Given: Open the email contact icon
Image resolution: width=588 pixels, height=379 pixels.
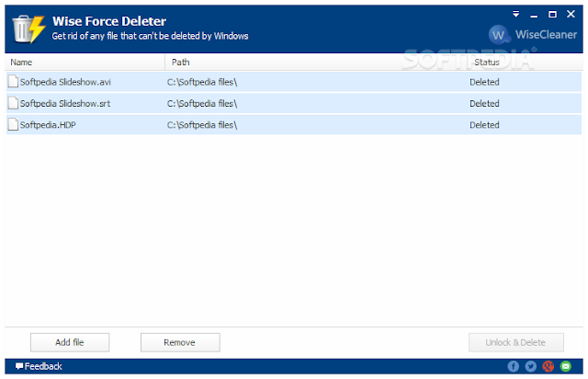Looking at the screenshot, I should click(x=566, y=366).
